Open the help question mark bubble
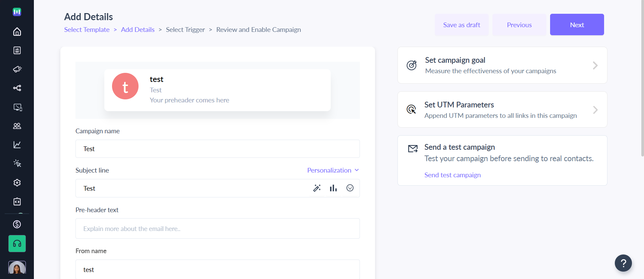Image resolution: width=644 pixels, height=279 pixels. point(623,263)
